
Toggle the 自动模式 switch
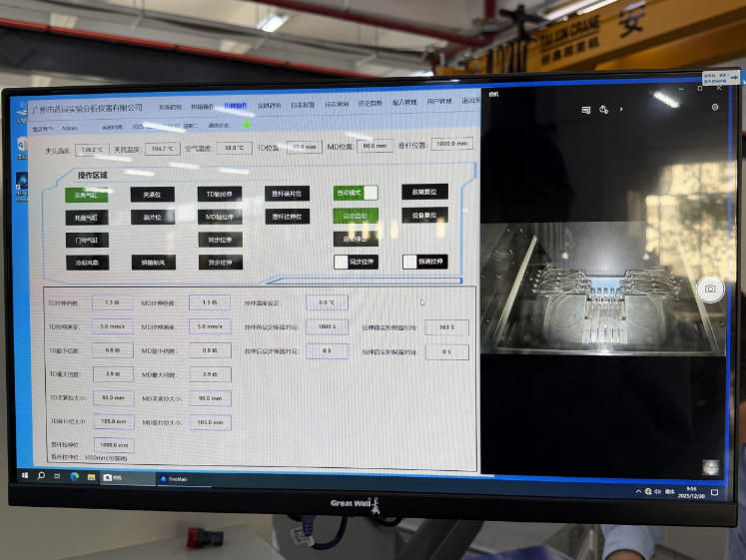click(370, 193)
